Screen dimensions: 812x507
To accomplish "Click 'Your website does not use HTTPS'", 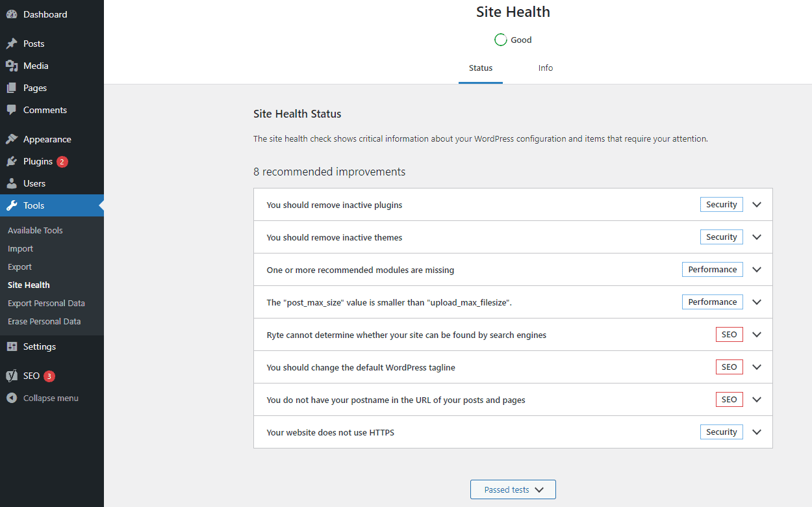I will point(331,432).
